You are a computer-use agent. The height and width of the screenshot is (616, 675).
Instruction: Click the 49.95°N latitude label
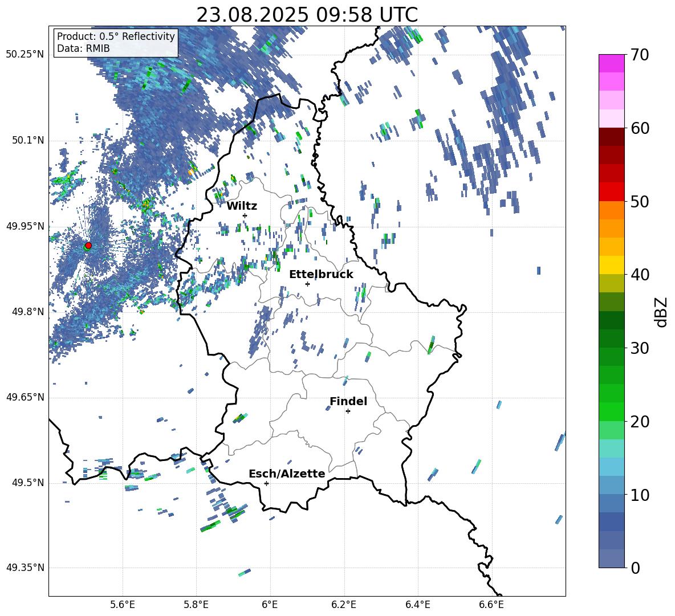[x=25, y=226]
